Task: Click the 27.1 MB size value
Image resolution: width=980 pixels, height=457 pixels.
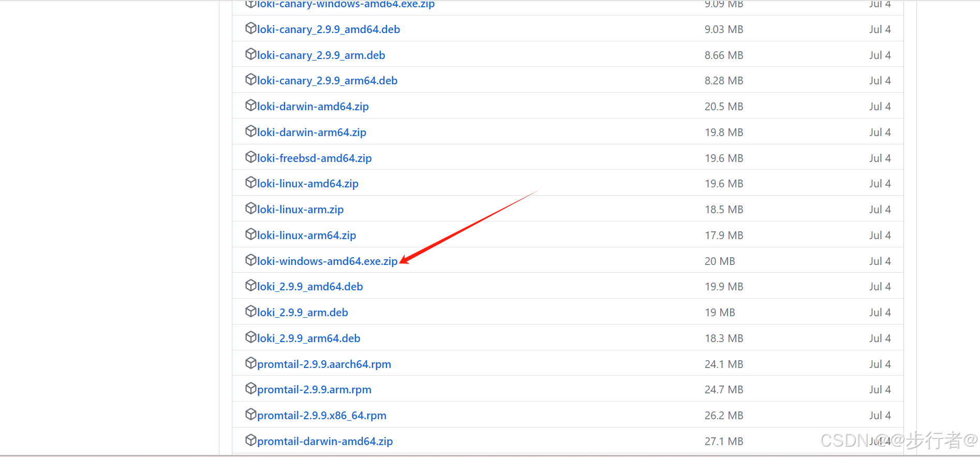Action: coord(724,441)
